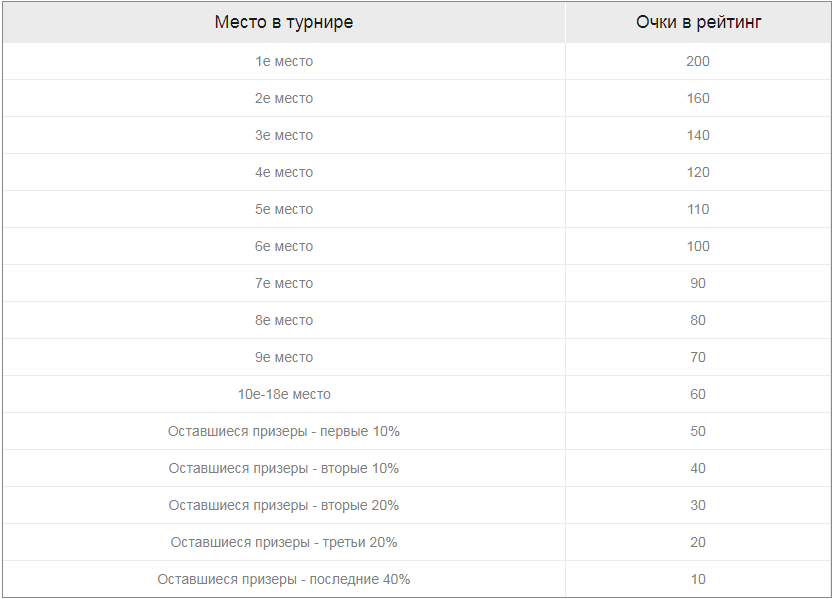
Task: Select the "8е место" cell
Action: tap(284, 320)
